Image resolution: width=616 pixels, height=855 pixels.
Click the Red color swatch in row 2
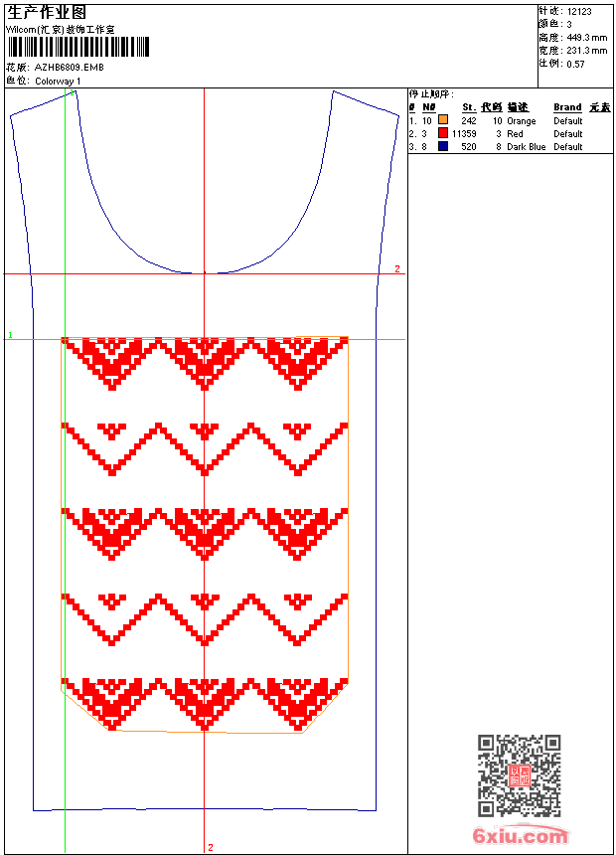pyautogui.click(x=443, y=133)
